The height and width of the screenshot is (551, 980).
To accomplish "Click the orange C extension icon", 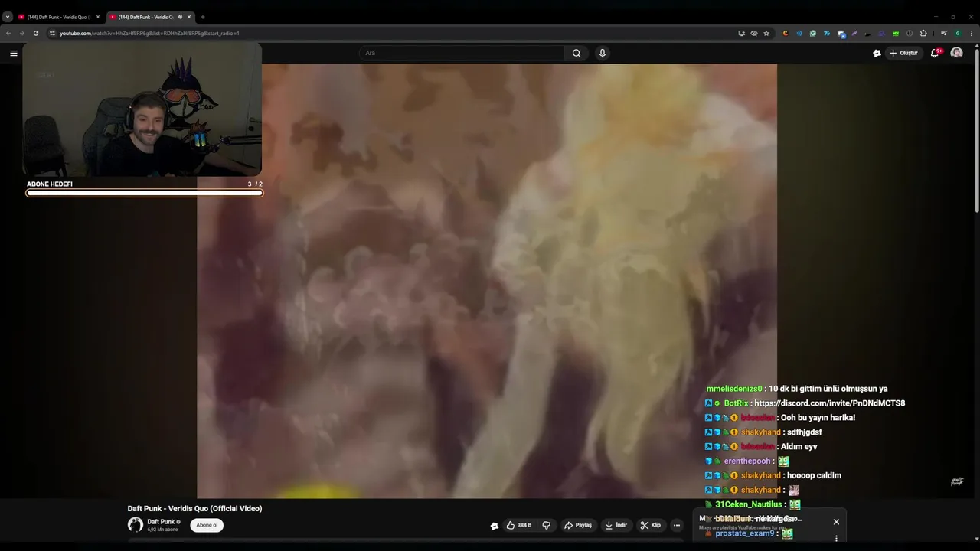I will [x=785, y=33].
